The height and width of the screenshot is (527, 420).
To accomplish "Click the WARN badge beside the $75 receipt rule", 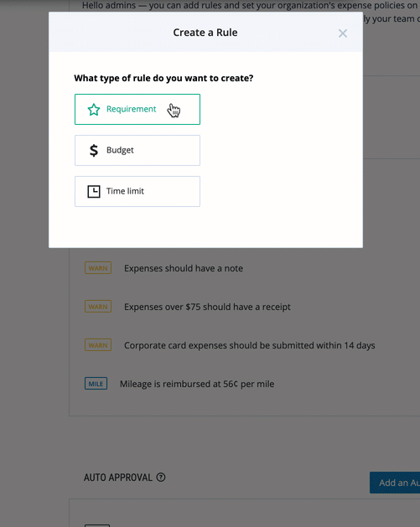I will (98, 307).
